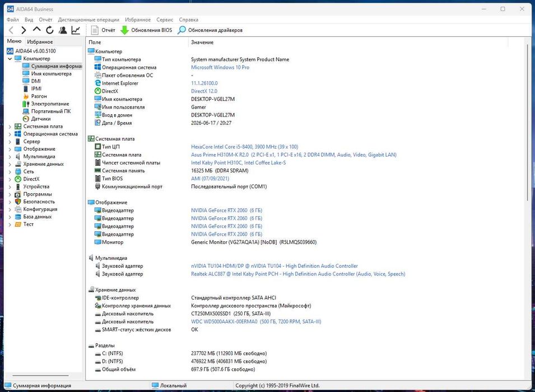This screenshot has height=392, width=535.
Task: Click the Поле column header
Action: 137,43
